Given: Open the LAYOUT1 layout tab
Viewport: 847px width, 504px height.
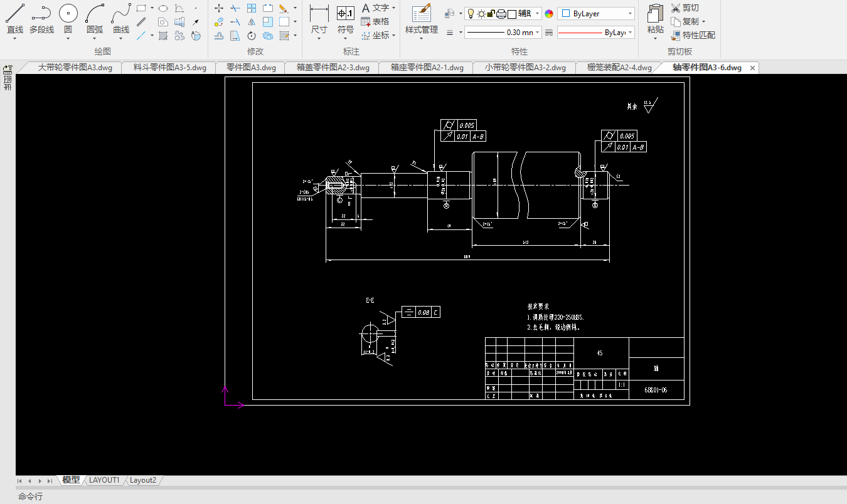Looking at the screenshot, I should pos(104,480).
